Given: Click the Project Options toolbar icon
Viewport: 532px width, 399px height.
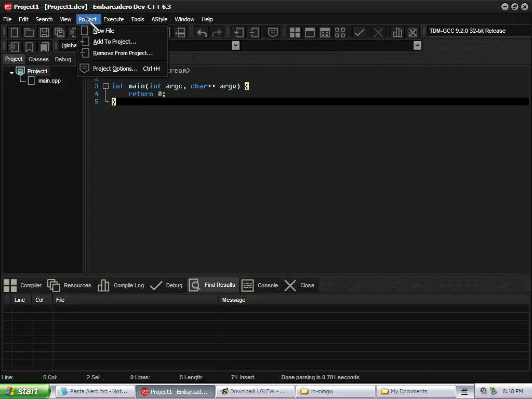Looking at the screenshot, I should tap(273, 33).
